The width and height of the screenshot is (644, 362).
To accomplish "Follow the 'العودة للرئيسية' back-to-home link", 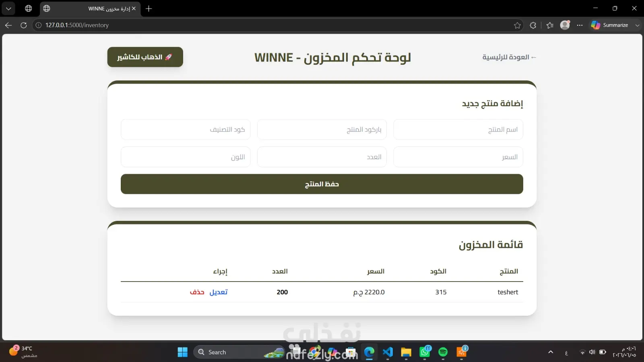I will coord(510,57).
